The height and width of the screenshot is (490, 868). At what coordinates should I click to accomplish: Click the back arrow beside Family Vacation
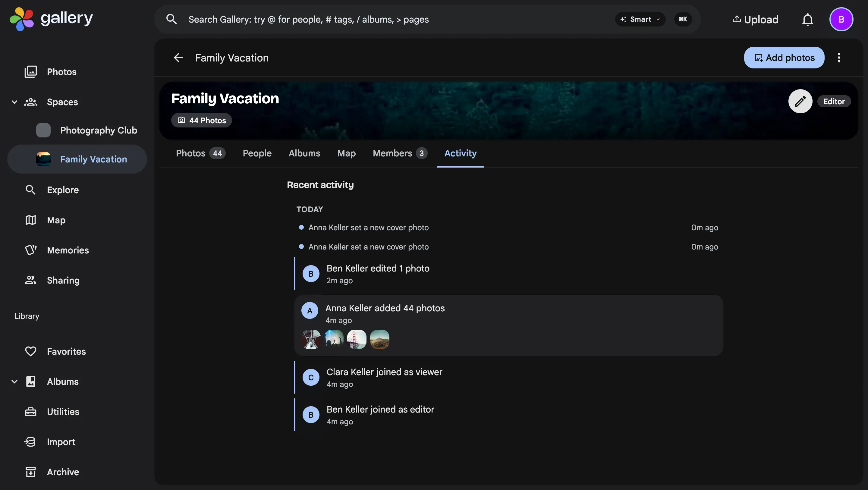pos(178,58)
